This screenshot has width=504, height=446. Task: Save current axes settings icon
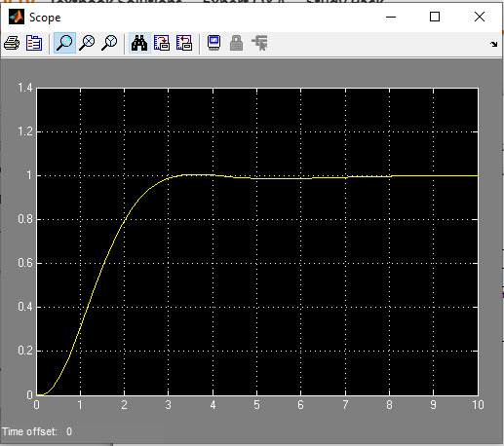pyautogui.click(x=162, y=43)
